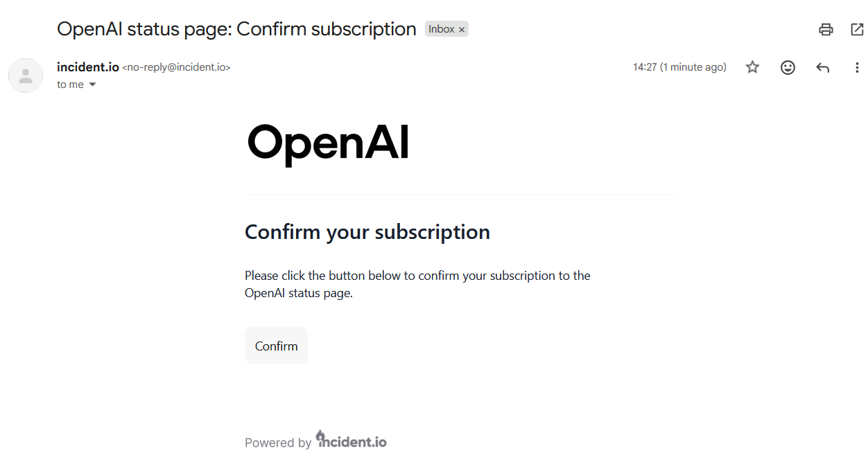Screen dimensions: 868x462
Task: Click the 14:27 timestamp
Action: [679, 67]
